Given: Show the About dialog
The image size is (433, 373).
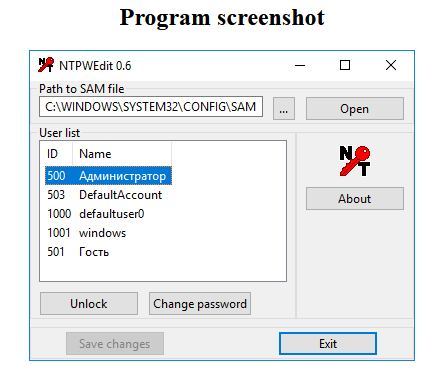Looking at the screenshot, I should click(355, 199).
